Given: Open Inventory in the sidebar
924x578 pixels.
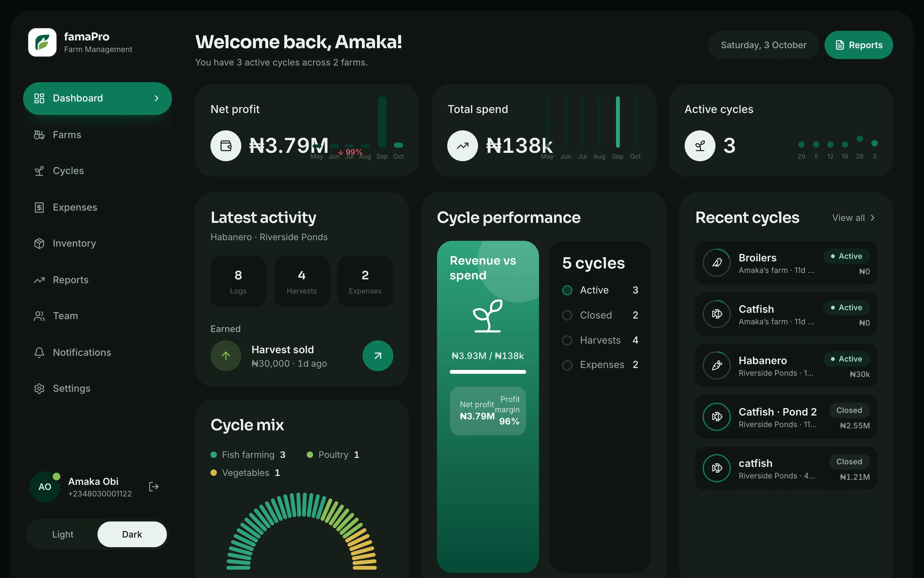Looking at the screenshot, I should 97,243.
